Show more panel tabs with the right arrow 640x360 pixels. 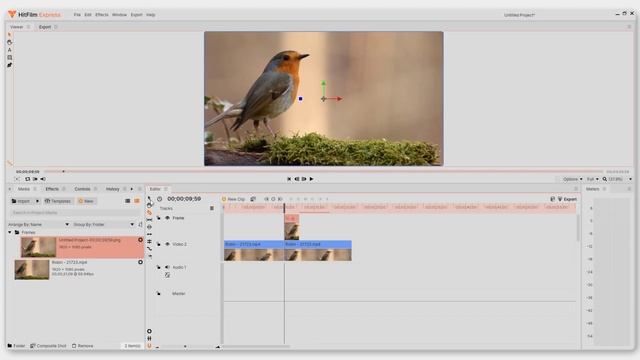[131, 189]
